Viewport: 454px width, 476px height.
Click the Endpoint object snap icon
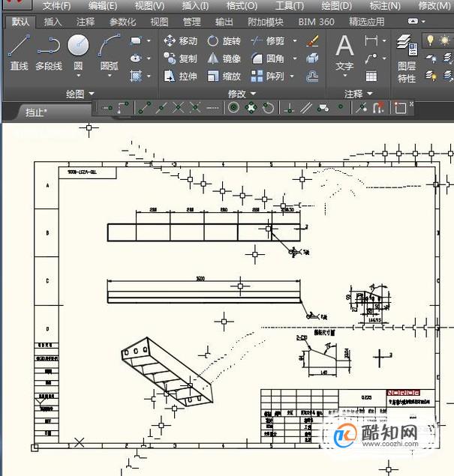(x=145, y=108)
